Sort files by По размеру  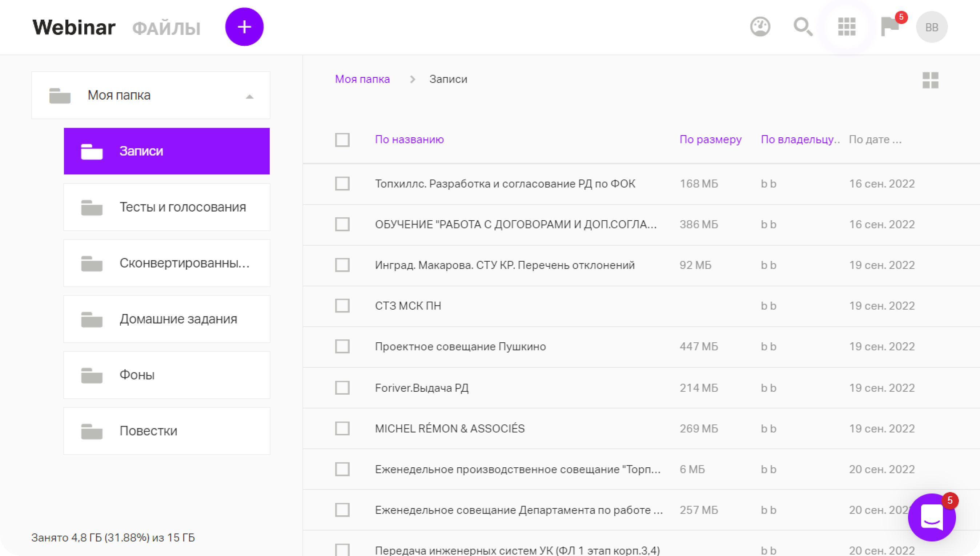point(710,140)
